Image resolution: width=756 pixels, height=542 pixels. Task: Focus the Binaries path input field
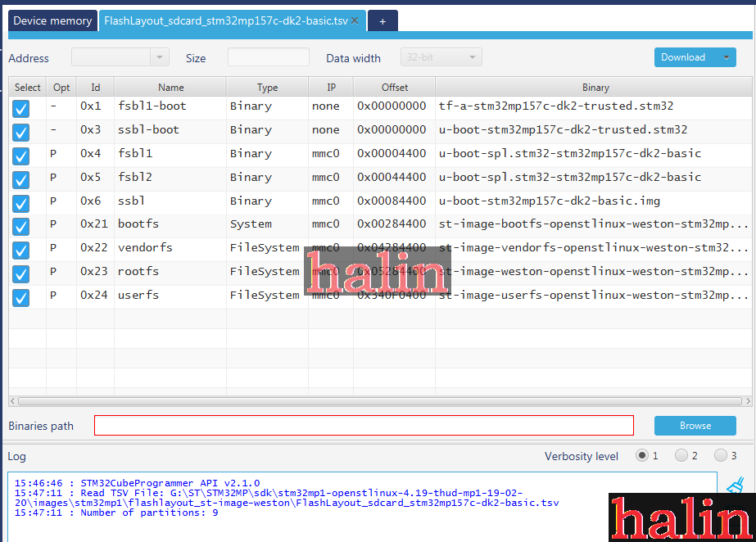(364, 425)
